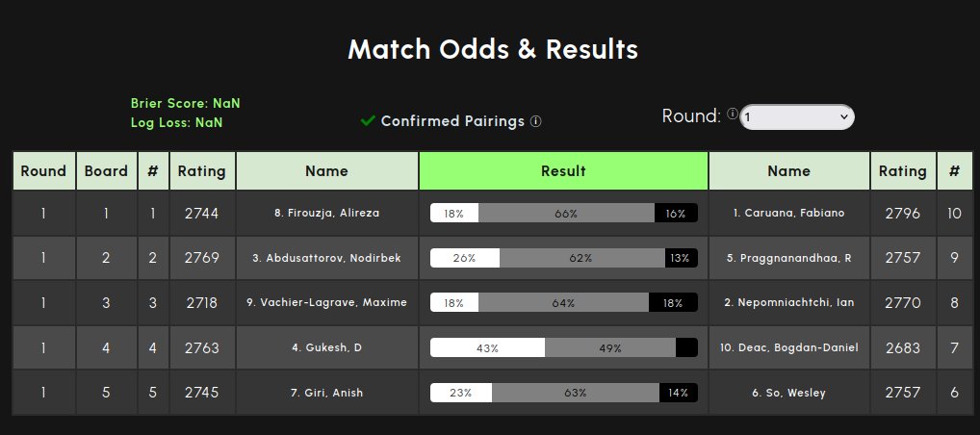
Task: Click Gukesh, D player name
Action: tap(326, 347)
